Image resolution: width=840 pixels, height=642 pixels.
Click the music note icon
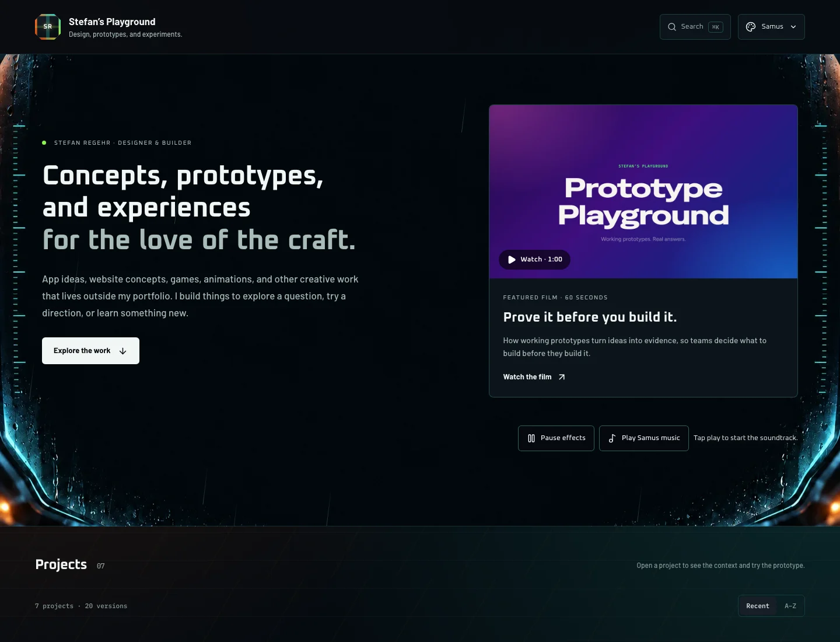(612, 438)
